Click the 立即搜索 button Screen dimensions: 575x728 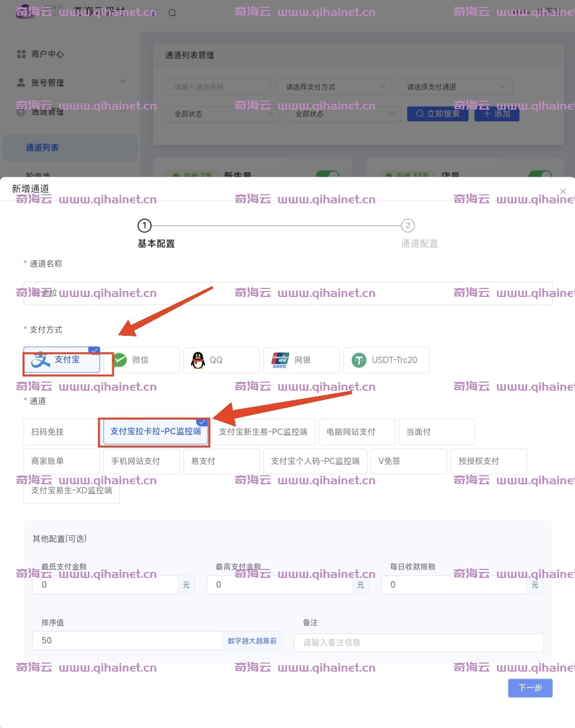438,113
